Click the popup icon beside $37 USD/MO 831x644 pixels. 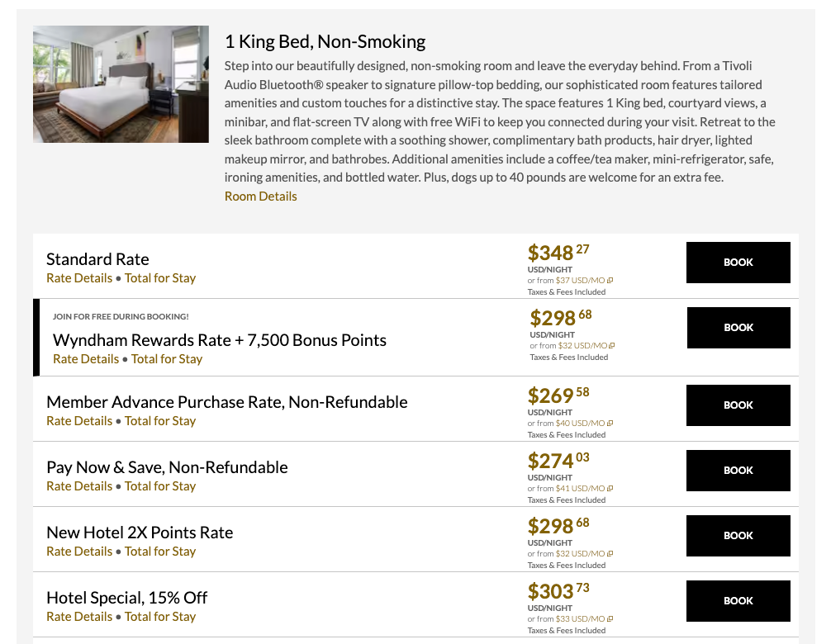610,281
